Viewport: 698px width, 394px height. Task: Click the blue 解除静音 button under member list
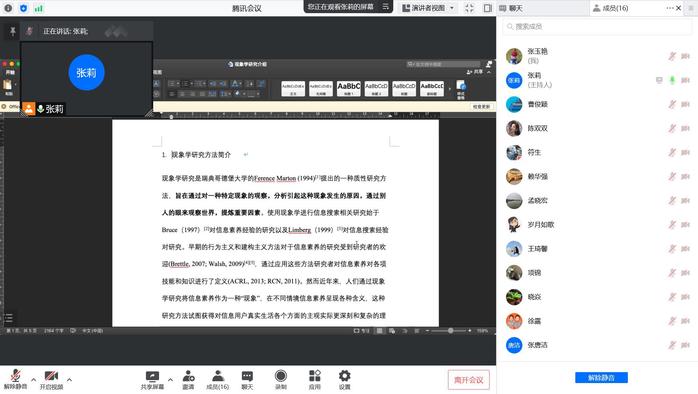point(601,378)
